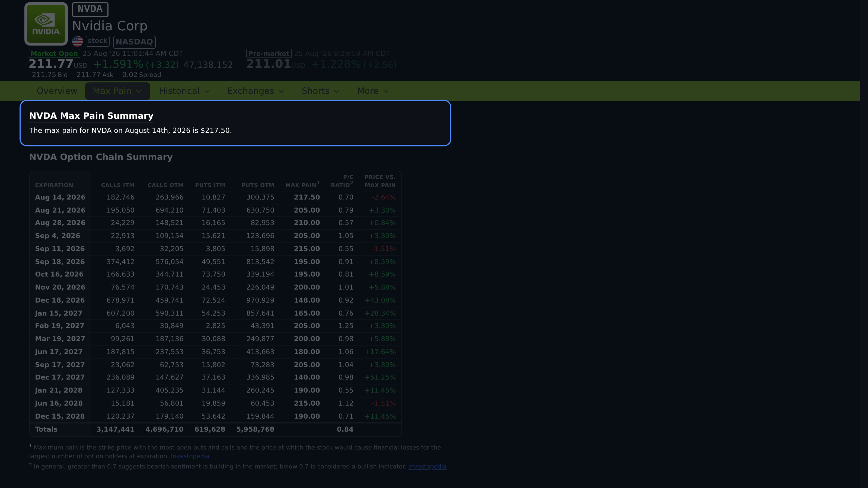
Task: Expand the Exchanges dropdown
Action: pyautogui.click(x=256, y=91)
